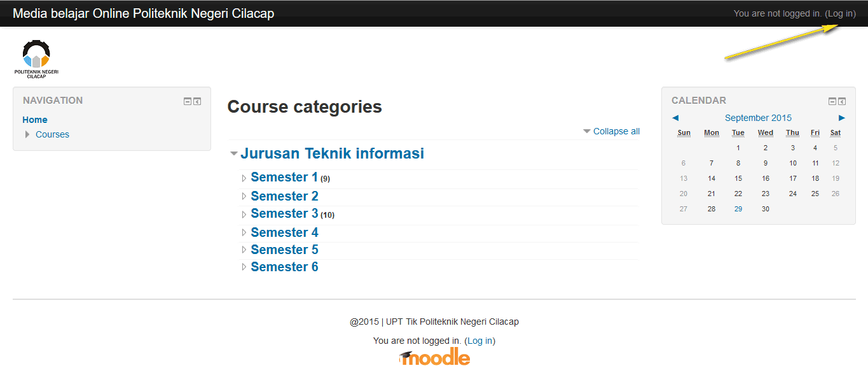Click Log in link in header
The height and width of the screenshot is (368, 868).
pyautogui.click(x=840, y=13)
